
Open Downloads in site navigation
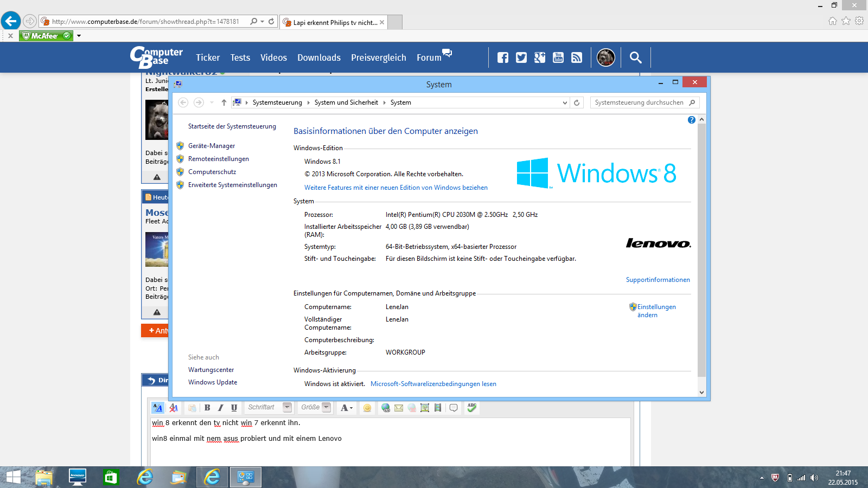pyautogui.click(x=319, y=57)
